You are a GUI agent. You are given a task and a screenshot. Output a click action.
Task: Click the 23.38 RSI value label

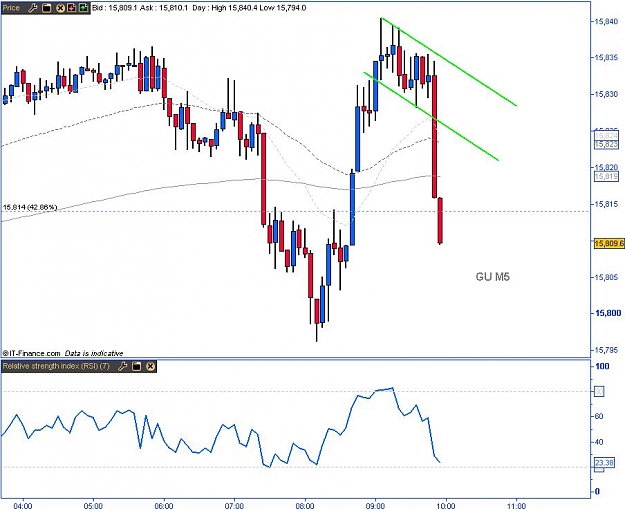pyautogui.click(x=604, y=463)
